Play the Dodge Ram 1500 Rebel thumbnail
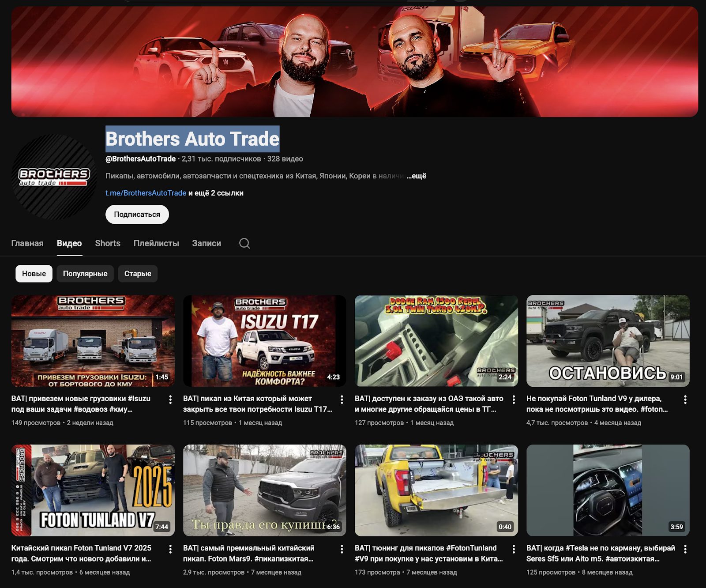This screenshot has height=588, width=706. click(436, 341)
